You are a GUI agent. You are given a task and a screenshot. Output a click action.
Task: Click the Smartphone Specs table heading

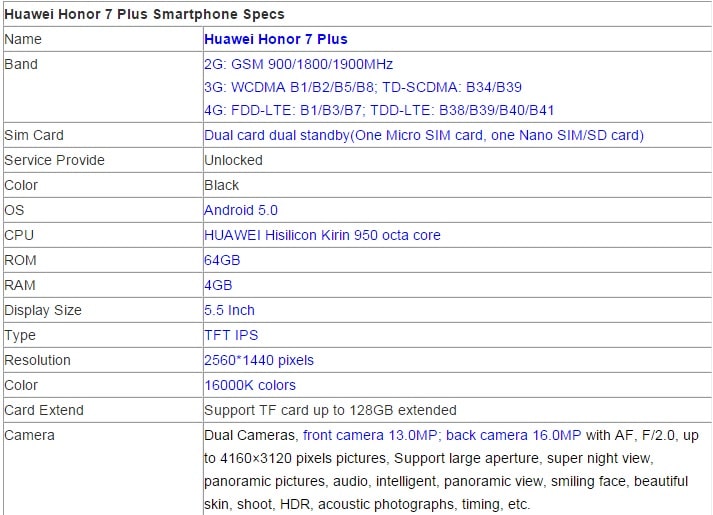[144, 14]
